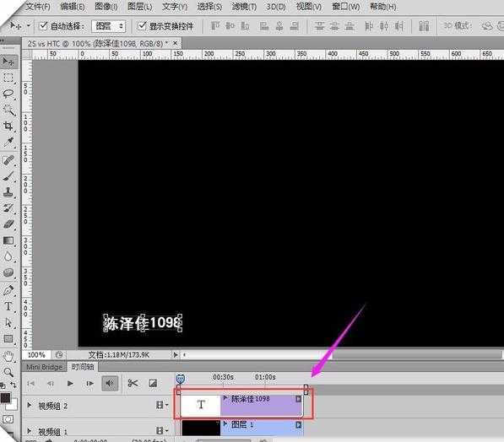The width and height of the screenshot is (504, 442).
Task: Switch to the 时间轴 tab
Action: point(83,367)
